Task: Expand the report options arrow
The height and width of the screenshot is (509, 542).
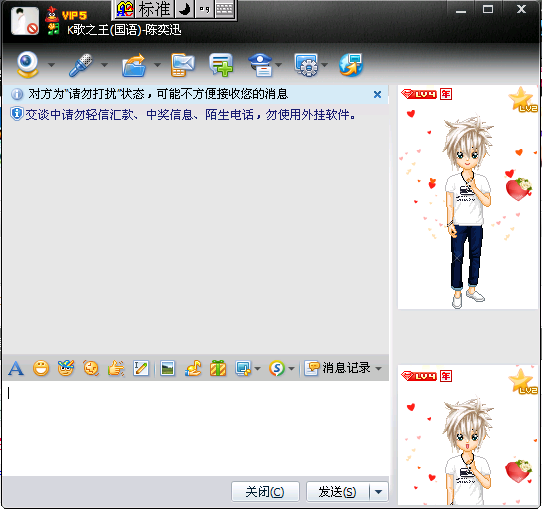Action: 279,65
